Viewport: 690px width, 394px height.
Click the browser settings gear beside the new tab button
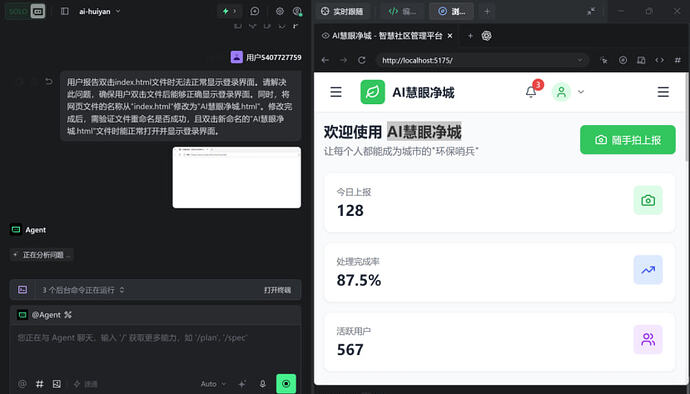(x=486, y=36)
